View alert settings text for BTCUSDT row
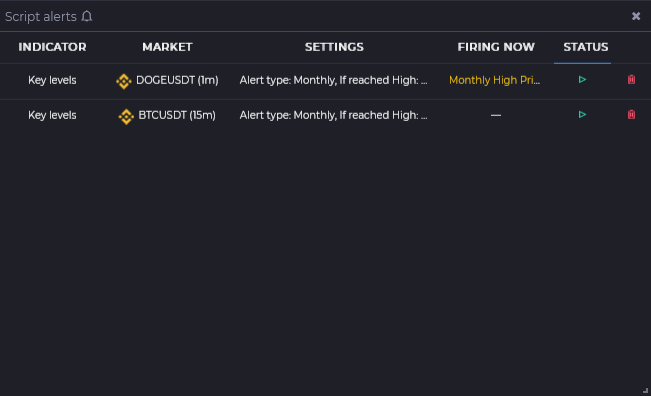 pyautogui.click(x=333, y=115)
